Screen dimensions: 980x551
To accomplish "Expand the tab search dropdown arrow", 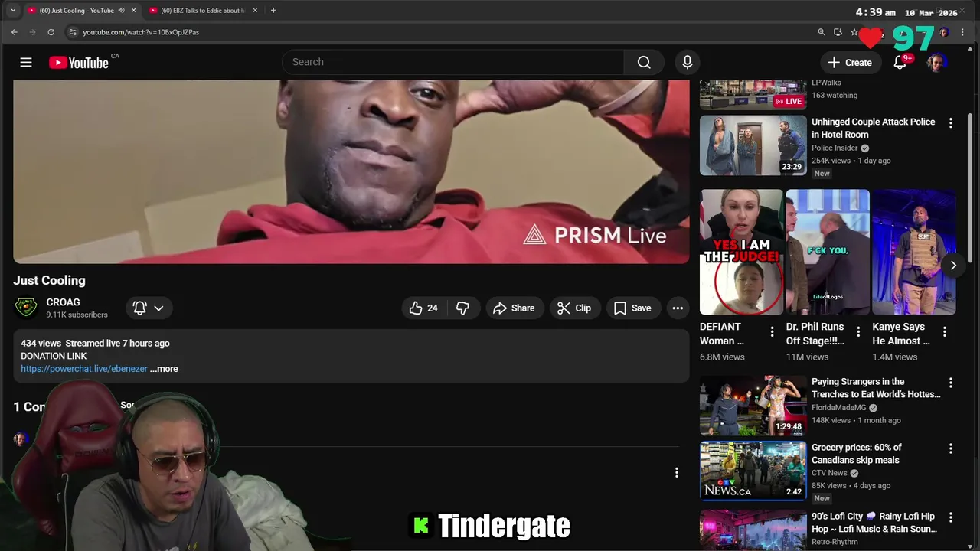I will [12, 11].
